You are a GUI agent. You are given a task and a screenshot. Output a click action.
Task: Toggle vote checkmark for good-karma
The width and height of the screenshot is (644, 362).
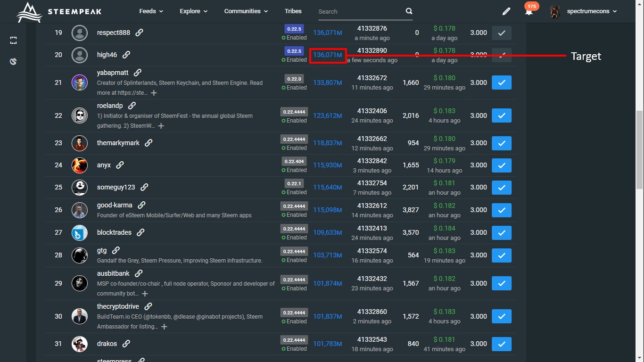tap(502, 210)
